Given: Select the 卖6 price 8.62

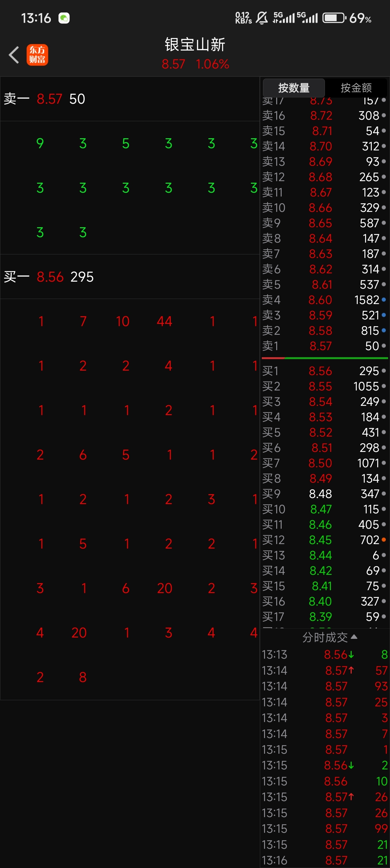Looking at the screenshot, I should click(x=321, y=269).
